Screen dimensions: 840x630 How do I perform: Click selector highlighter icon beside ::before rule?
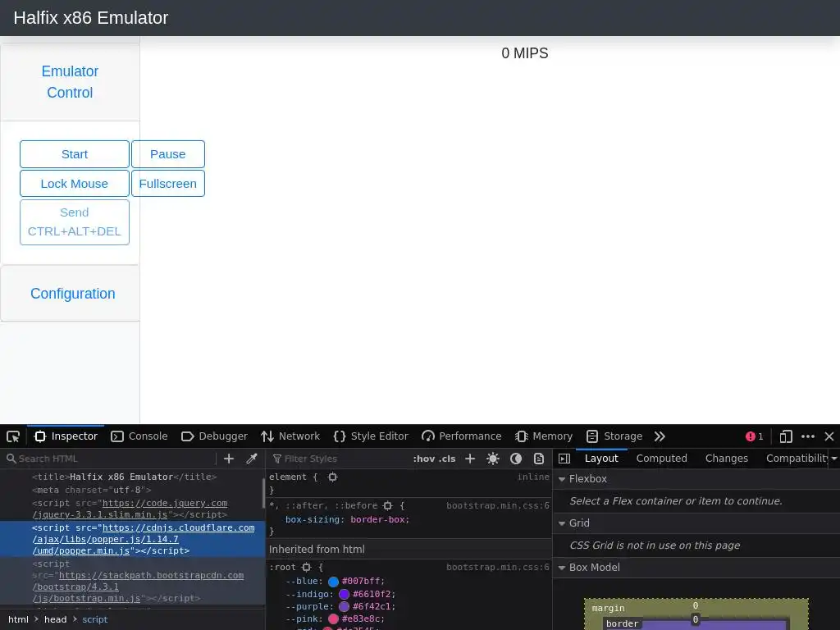click(388, 505)
